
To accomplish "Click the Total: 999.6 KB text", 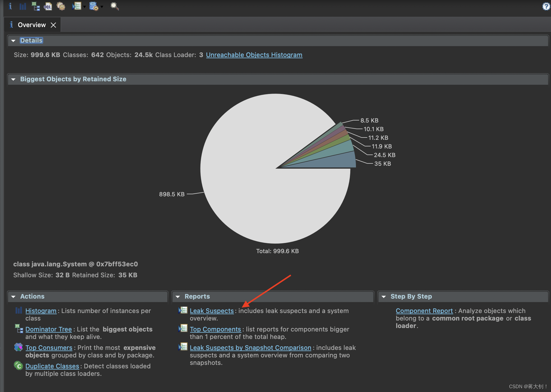I will [x=278, y=251].
